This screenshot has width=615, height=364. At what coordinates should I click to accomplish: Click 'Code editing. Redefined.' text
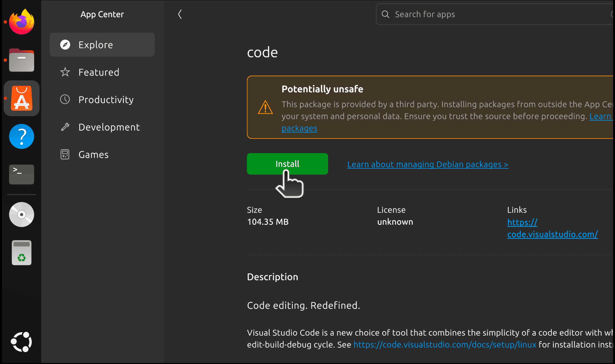click(303, 305)
